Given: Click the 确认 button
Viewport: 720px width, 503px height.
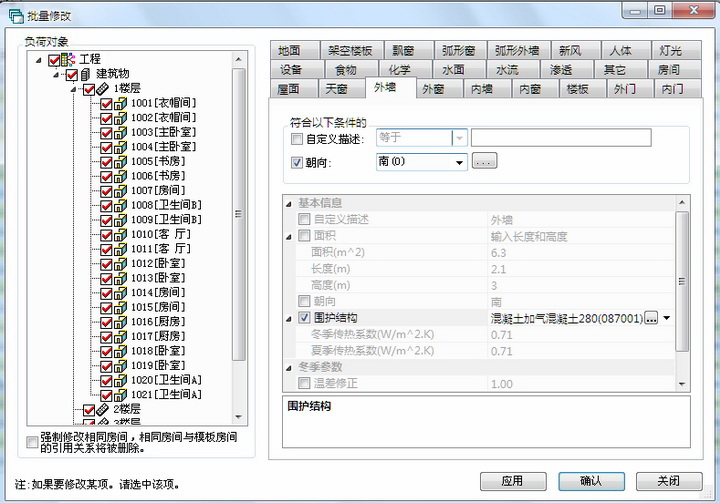Looking at the screenshot, I should (591, 481).
